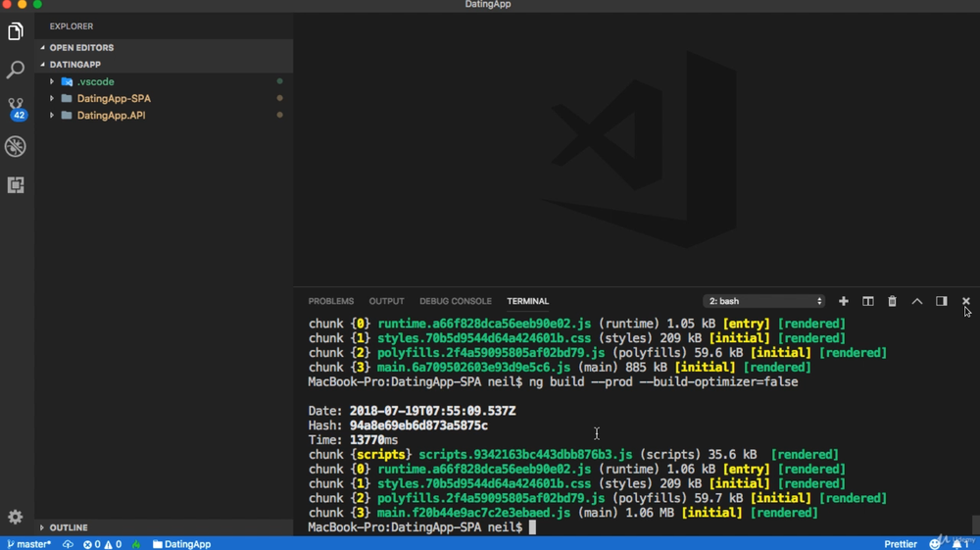
Task: Collapse the DATINGAPP workspace section
Action: pos(42,65)
